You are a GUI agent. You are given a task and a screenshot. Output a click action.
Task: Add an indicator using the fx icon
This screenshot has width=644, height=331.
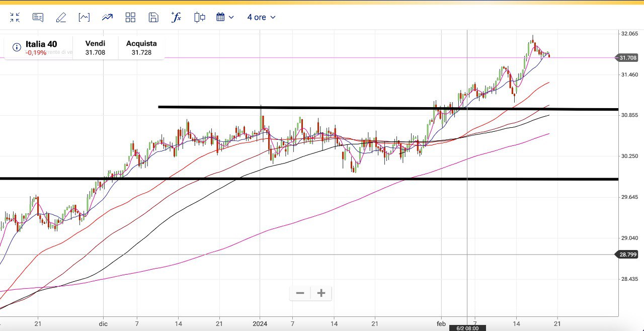tap(176, 17)
